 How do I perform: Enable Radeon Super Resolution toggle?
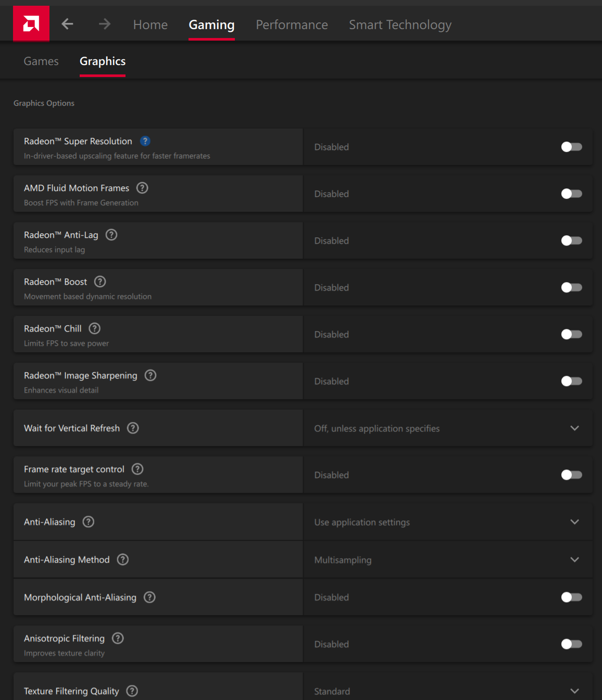click(571, 147)
